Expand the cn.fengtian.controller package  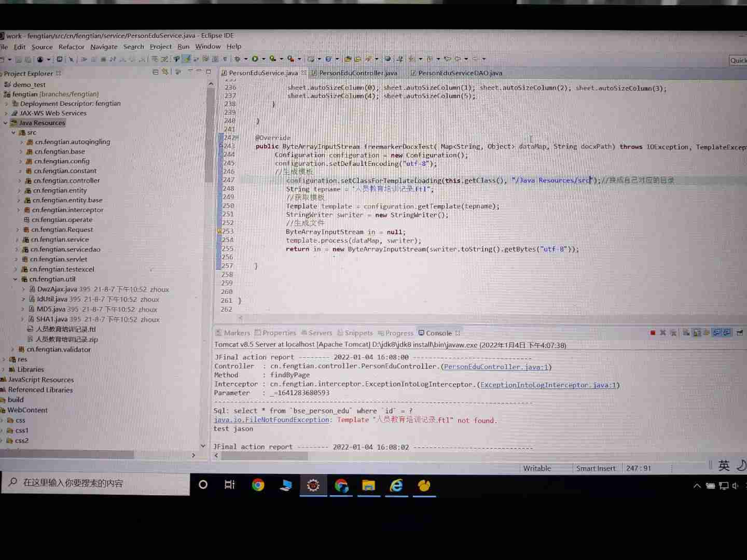pyautogui.click(x=20, y=181)
